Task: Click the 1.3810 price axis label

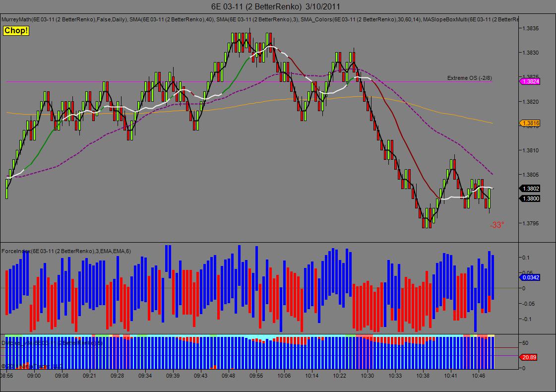Action: (531, 150)
